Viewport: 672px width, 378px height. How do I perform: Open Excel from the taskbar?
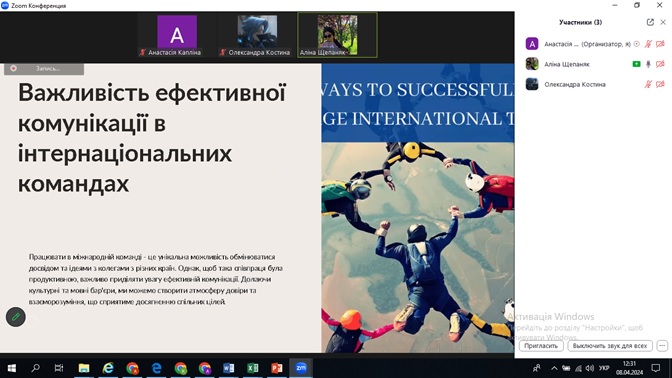click(253, 368)
